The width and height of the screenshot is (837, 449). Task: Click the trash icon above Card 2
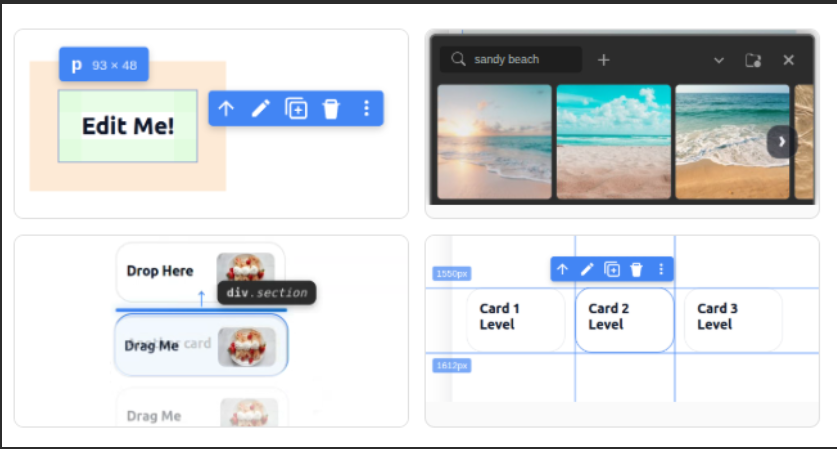pos(636,269)
